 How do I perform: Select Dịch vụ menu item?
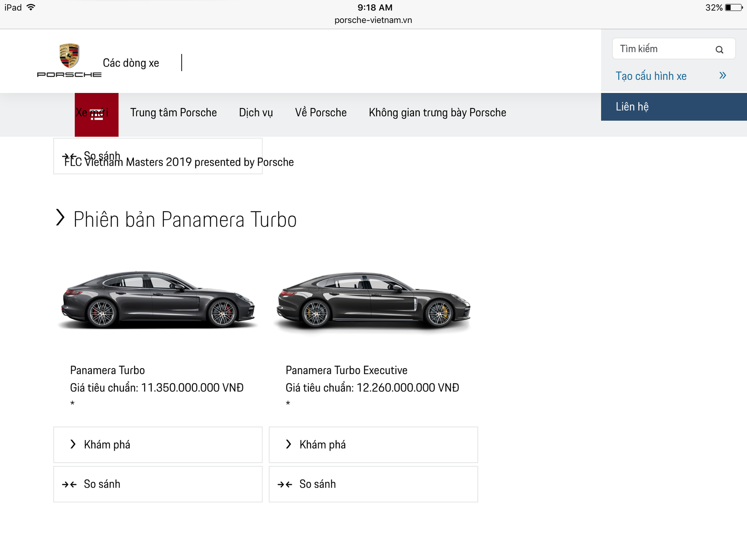pyautogui.click(x=256, y=112)
